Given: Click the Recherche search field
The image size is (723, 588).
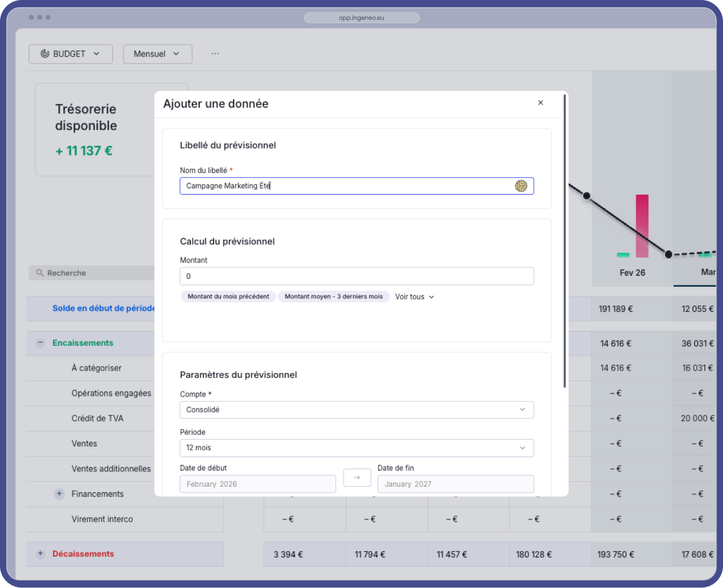Looking at the screenshot, I should click(92, 273).
